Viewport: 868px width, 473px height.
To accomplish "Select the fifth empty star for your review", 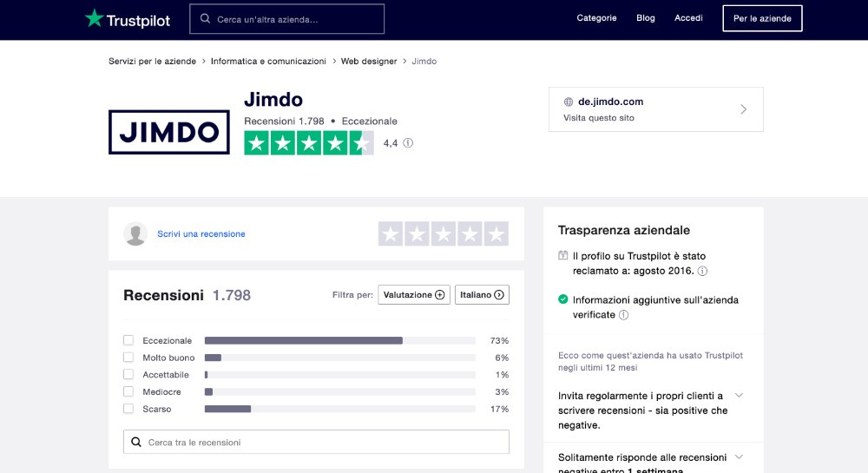I will (496, 234).
